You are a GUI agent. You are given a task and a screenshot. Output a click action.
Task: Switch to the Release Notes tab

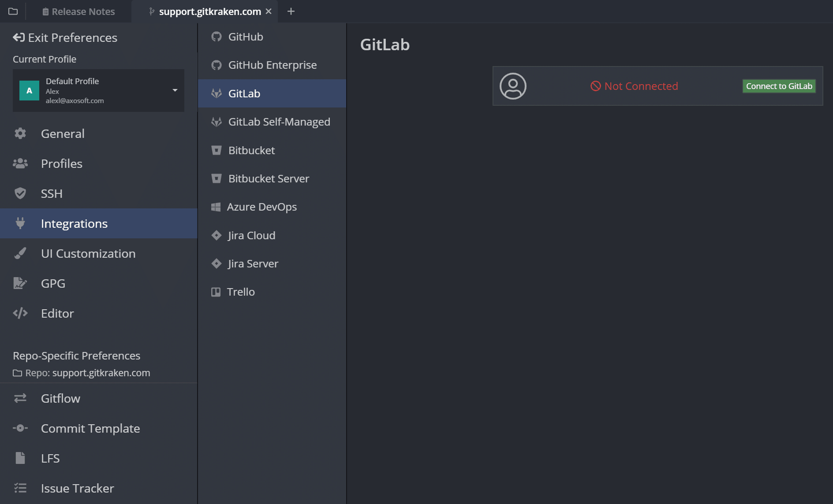[x=78, y=11]
